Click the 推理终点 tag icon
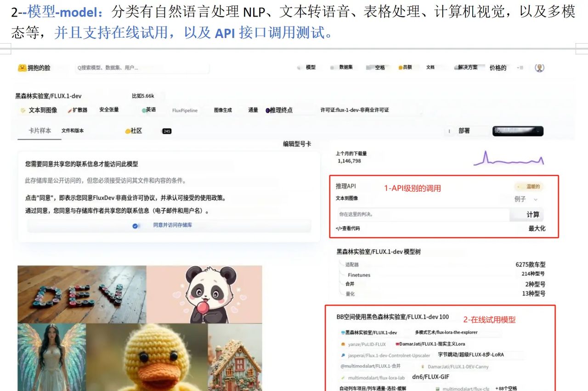The image size is (588, 391). (268, 110)
